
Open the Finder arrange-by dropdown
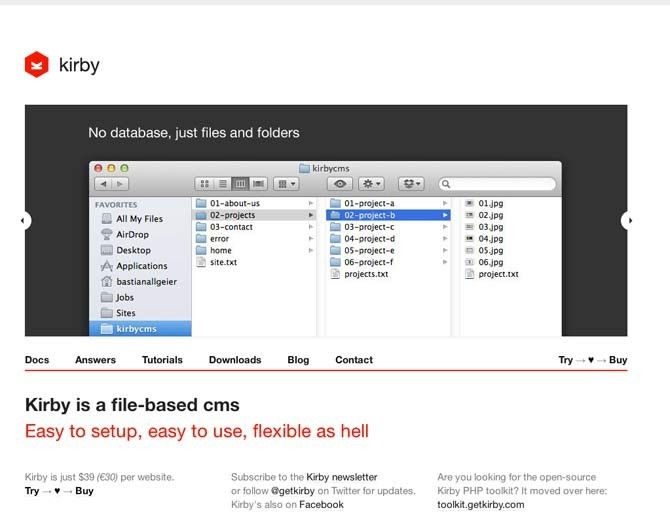point(287,184)
